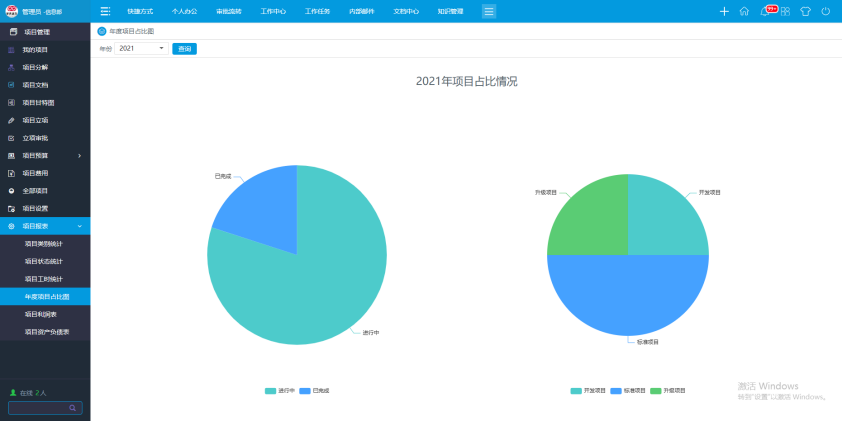Open notifications bell with red badge
The image size is (843, 422).
tap(766, 11)
